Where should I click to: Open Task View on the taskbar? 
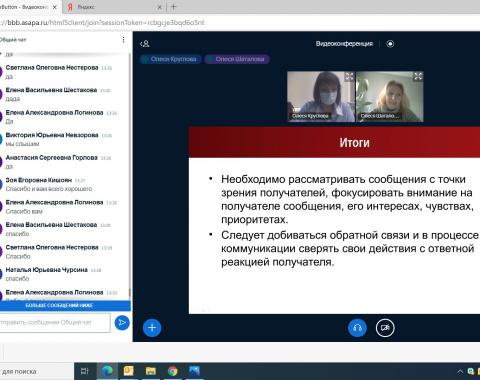[85, 371]
